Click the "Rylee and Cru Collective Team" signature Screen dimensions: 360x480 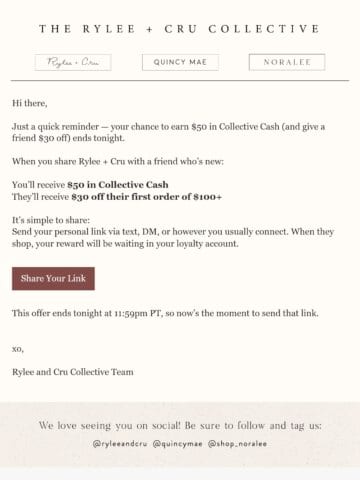[73, 372]
